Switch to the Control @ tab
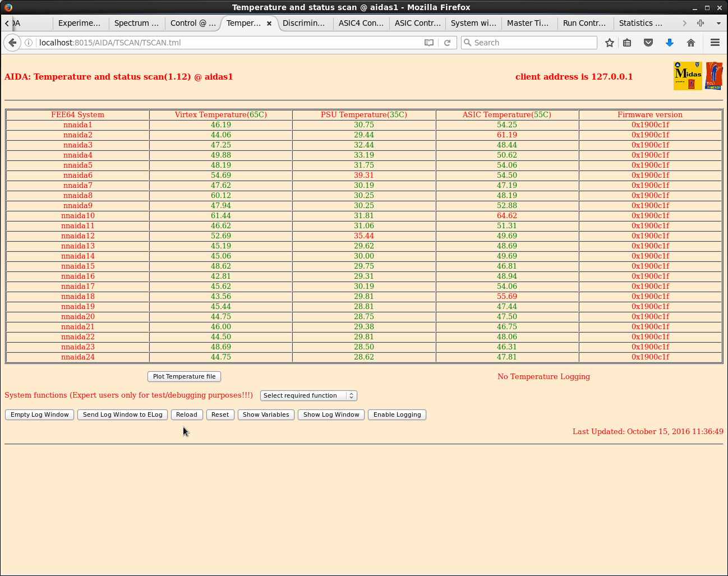Viewport: 728px width, 576px height. pyautogui.click(x=192, y=23)
